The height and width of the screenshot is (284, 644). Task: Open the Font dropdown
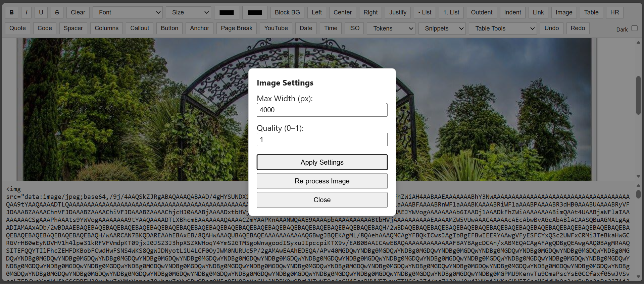click(128, 12)
